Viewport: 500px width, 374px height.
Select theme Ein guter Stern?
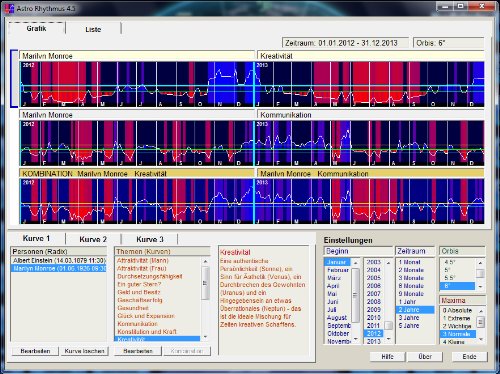pyautogui.click(x=139, y=284)
